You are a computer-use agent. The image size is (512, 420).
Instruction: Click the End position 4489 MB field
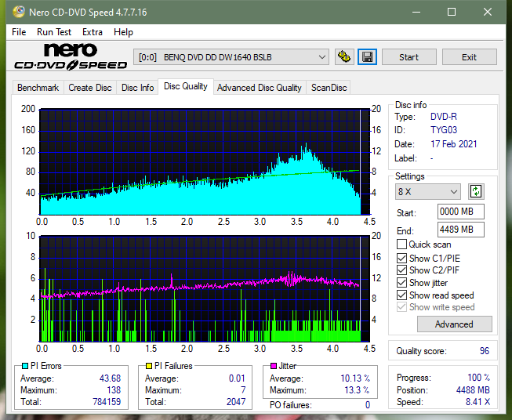[x=460, y=230]
